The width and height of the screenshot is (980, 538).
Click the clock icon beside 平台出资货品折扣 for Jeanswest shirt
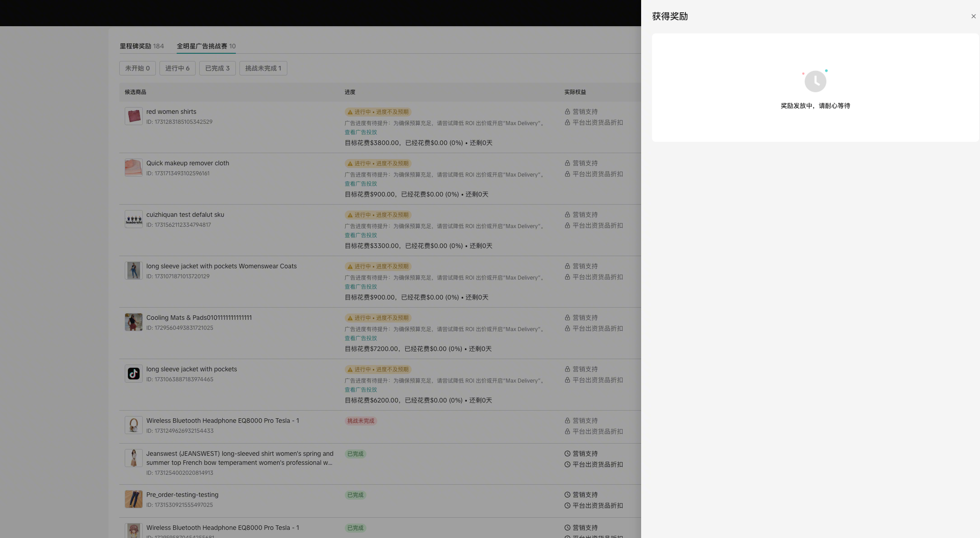(x=567, y=464)
